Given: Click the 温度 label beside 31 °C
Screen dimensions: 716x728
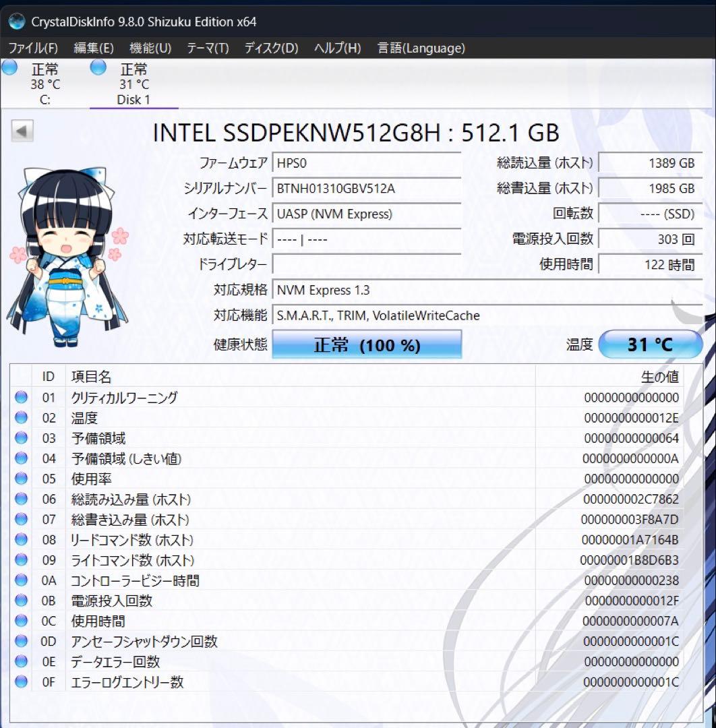Looking at the screenshot, I should coord(579,344).
